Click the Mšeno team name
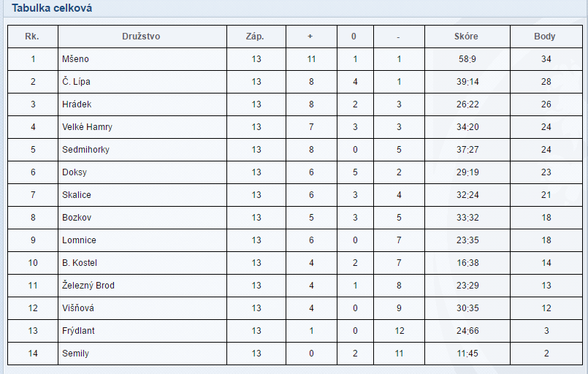The height and width of the screenshot is (374, 588). (x=75, y=59)
